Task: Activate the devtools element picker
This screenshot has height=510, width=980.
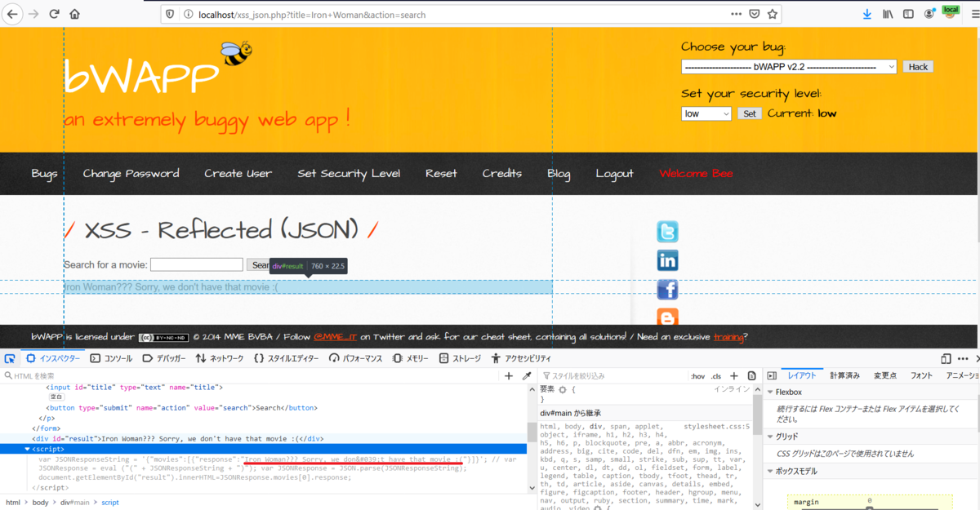Action: (9, 358)
